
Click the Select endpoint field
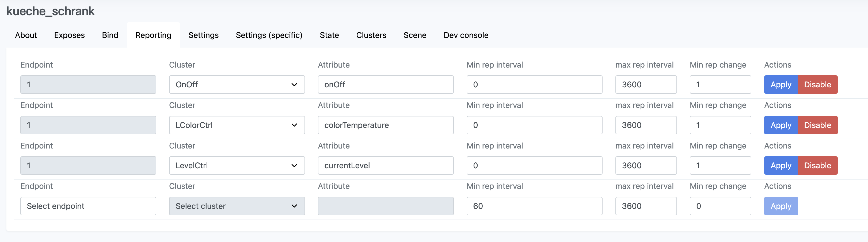(88, 206)
